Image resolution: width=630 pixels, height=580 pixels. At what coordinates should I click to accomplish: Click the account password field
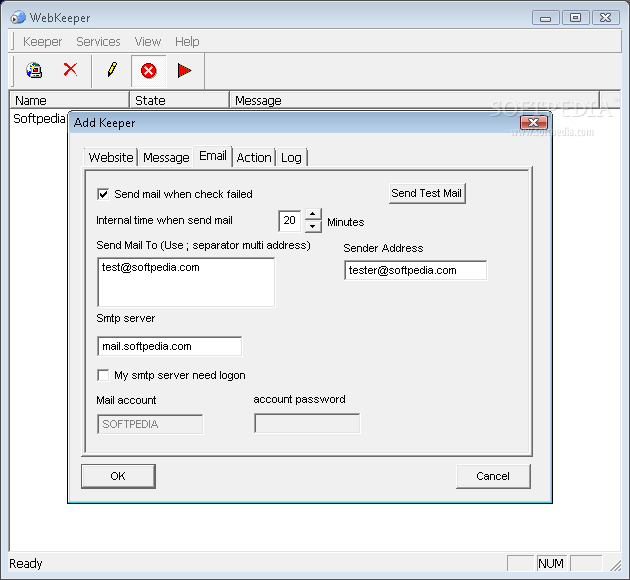[307, 423]
